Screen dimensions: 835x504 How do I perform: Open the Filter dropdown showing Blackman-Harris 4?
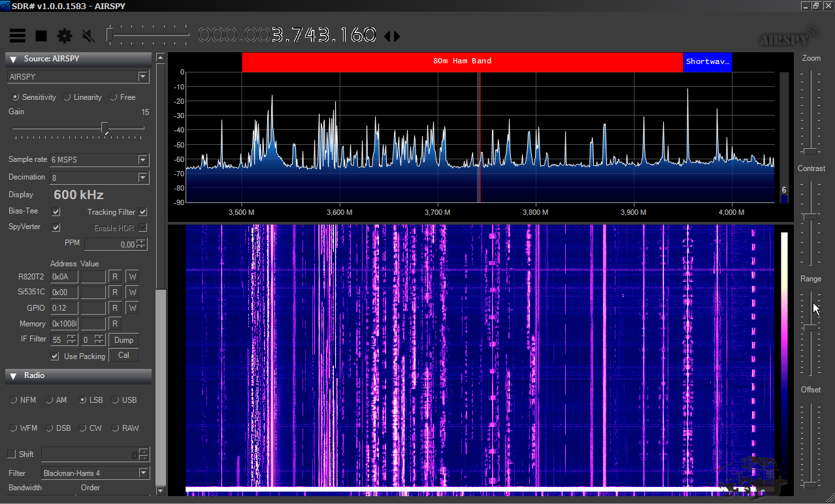(95, 473)
